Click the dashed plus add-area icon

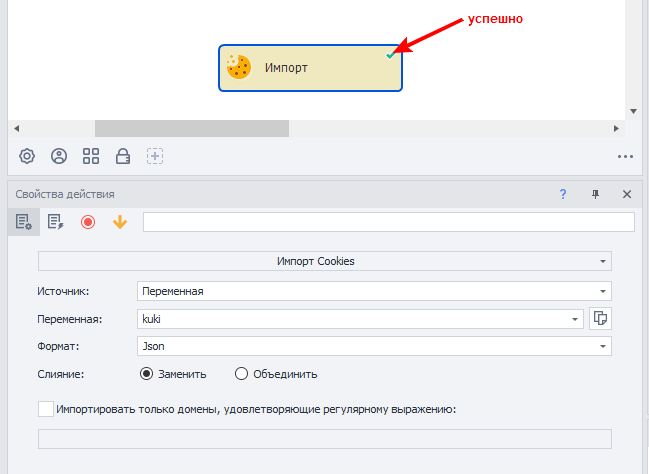pos(155,156)
